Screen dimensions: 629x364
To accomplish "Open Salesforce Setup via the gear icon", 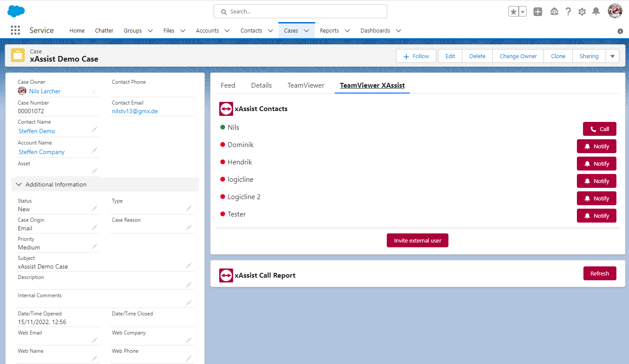I will tap(582, 11).
